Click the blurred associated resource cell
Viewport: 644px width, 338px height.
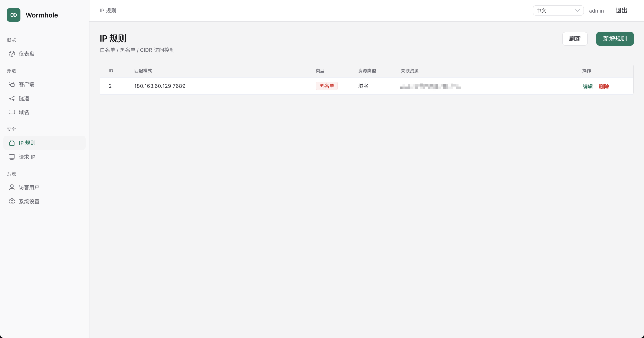pyautogui.click(x=430, y=86)
